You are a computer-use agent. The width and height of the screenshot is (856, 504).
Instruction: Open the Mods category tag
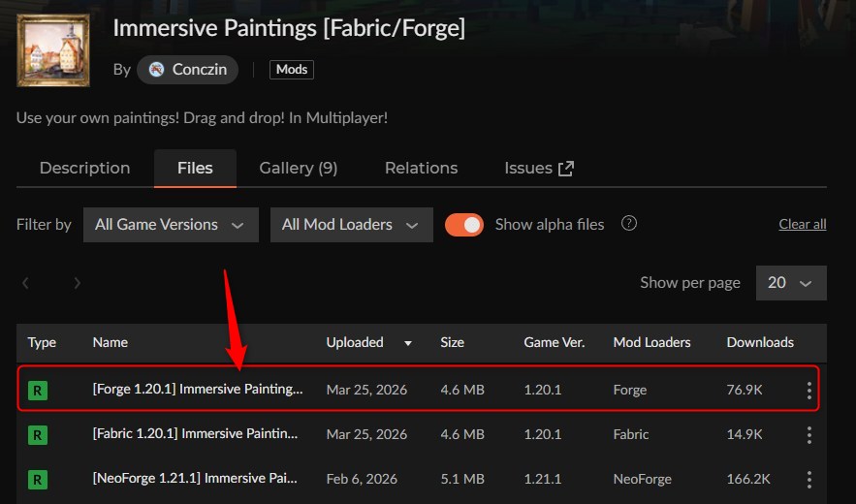click(x=292, y=70)
